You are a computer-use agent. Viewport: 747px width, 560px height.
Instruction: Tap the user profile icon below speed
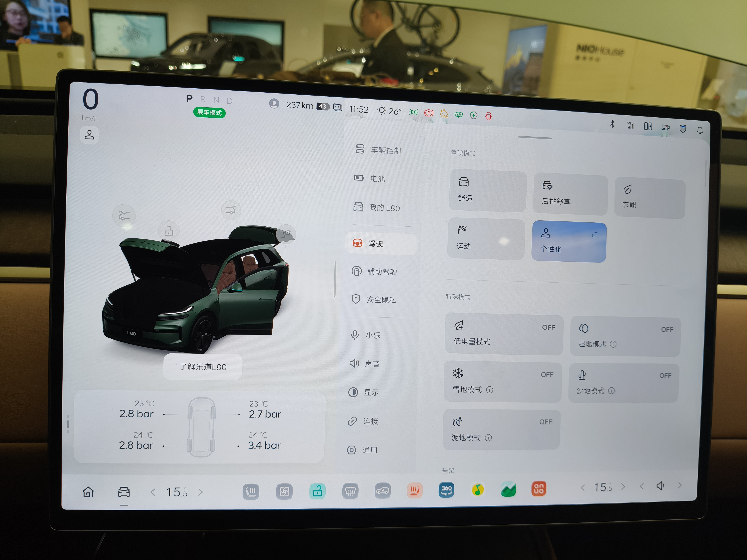[89, 135]
